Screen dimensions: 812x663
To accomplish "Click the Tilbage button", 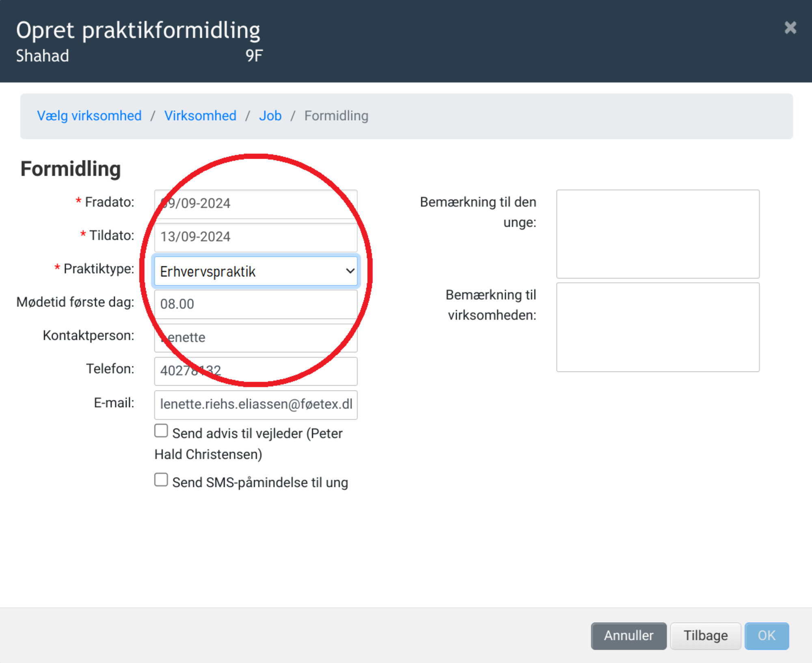I will pyautogui.click(x=705, y=635).
